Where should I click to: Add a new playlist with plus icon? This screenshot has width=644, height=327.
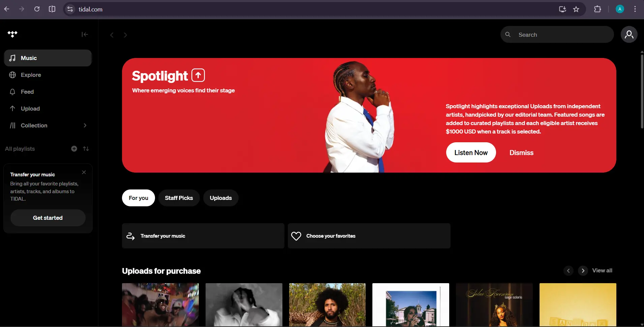click(74, 149)
